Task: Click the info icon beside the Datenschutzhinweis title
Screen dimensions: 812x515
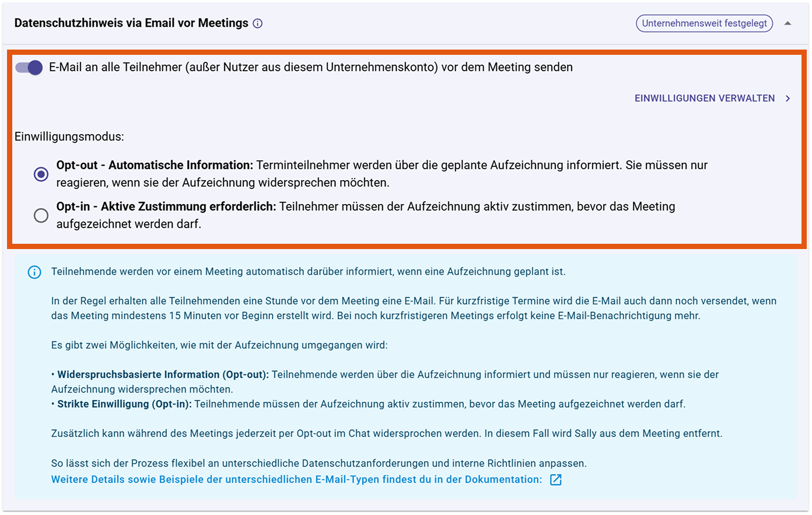Action: click(257, 23)
